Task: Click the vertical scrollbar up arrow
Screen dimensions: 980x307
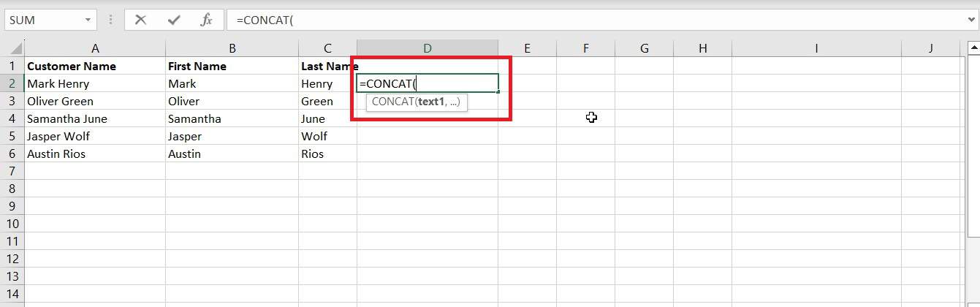Action: 973,48
